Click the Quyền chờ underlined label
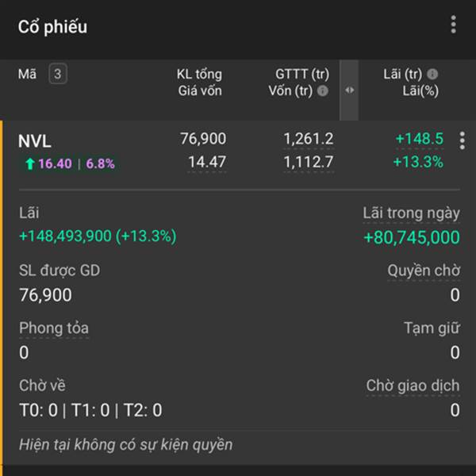Viewport: 476px width, 476px height. coord(424,271)
